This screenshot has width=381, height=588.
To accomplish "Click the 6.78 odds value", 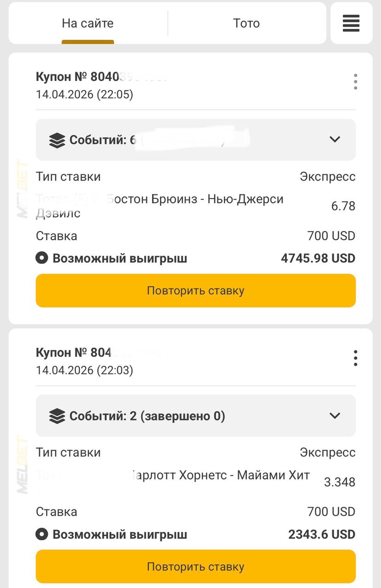I will 343,206.
